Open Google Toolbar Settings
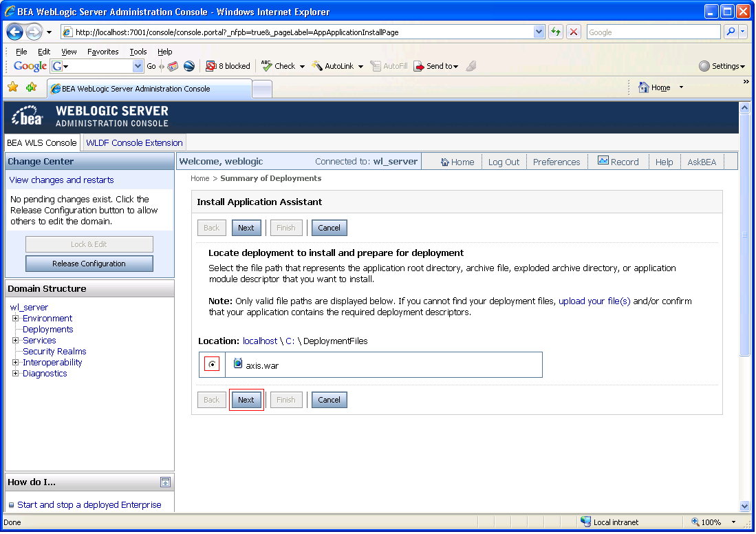The width and height of the screenshot is (756, 534). pyautogui.click(x=722, y=66)
